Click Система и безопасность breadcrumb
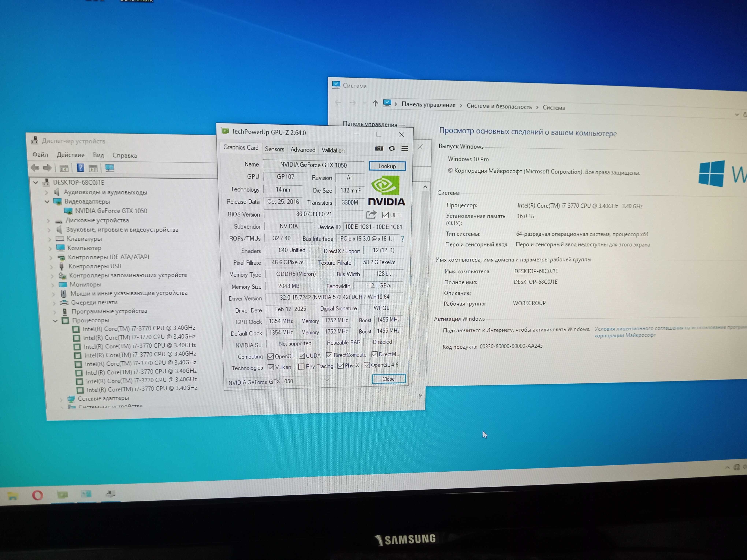Viewport: 747px width, 560px height. pos(499,106)
